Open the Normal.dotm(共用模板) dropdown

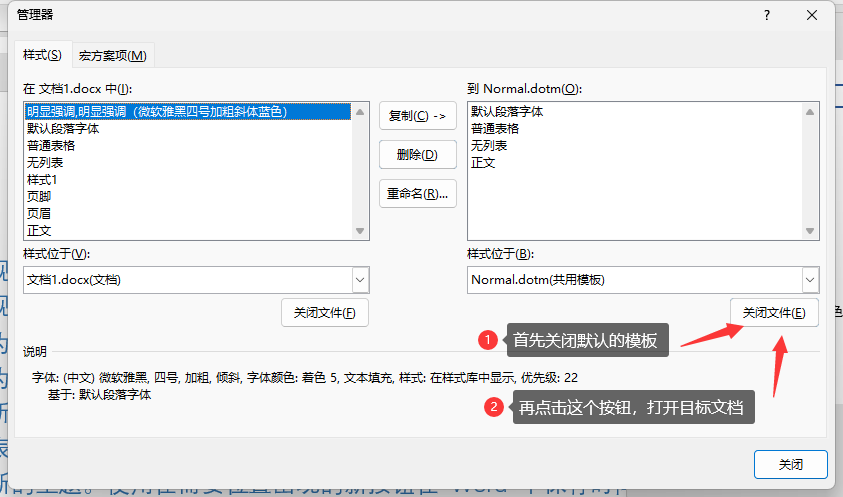click(810, 280)
